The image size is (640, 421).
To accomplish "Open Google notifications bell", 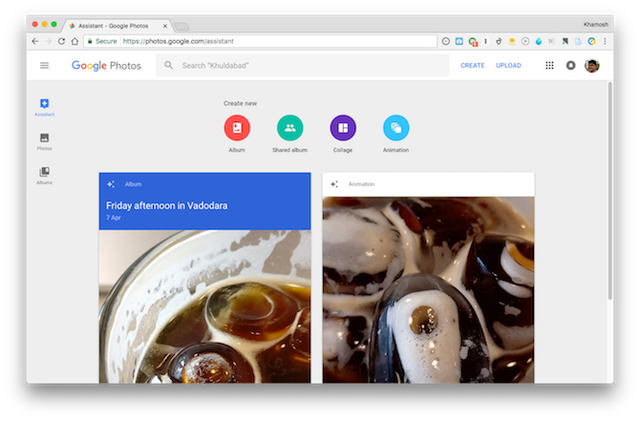I will coord(571,66).
